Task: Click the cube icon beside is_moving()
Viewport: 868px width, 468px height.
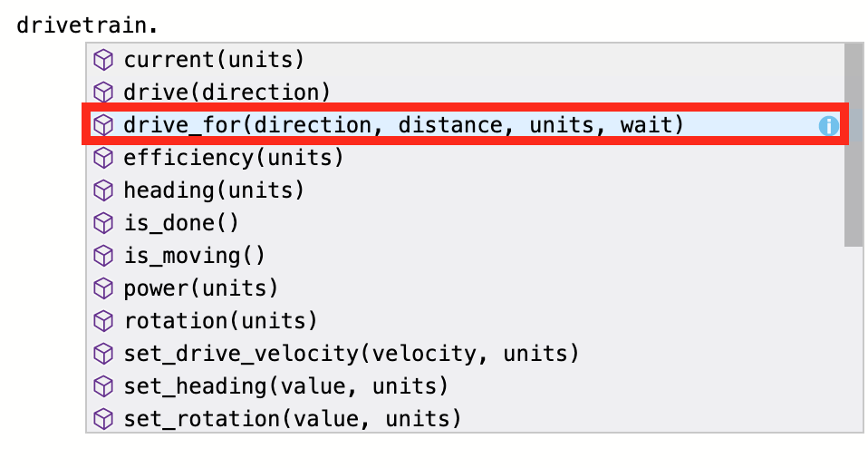Action: [104, 256]
